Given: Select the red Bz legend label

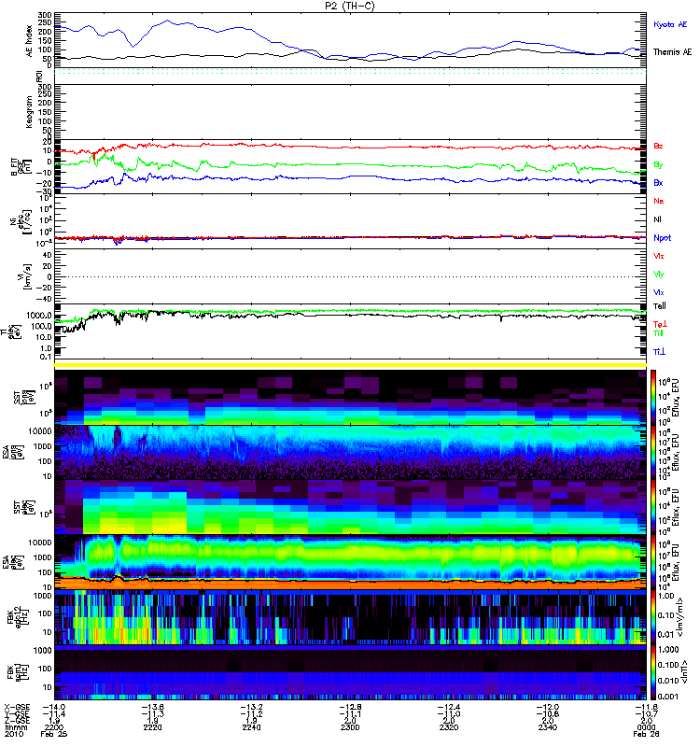Looking at the screenshot, I should [x=658, y=147].
